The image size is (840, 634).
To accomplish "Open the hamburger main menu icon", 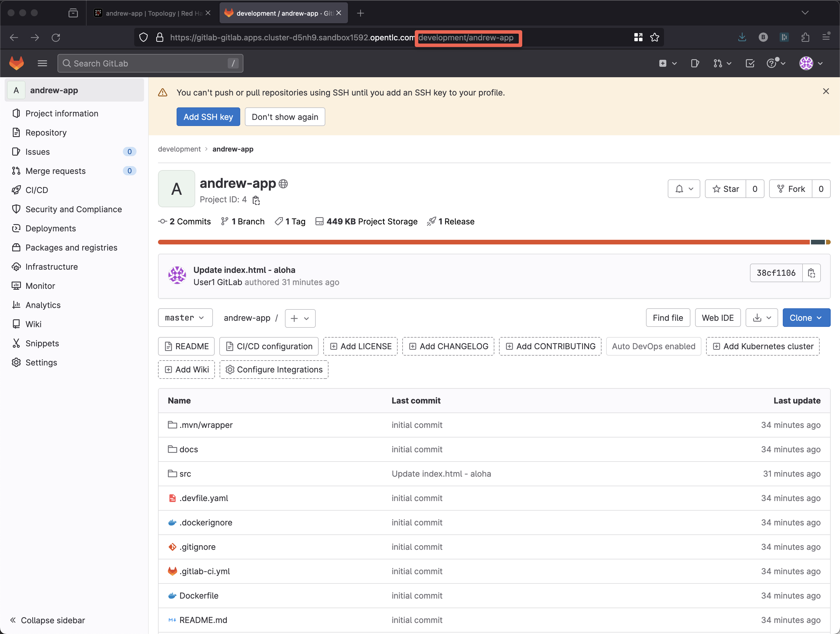I will (42, 63).
